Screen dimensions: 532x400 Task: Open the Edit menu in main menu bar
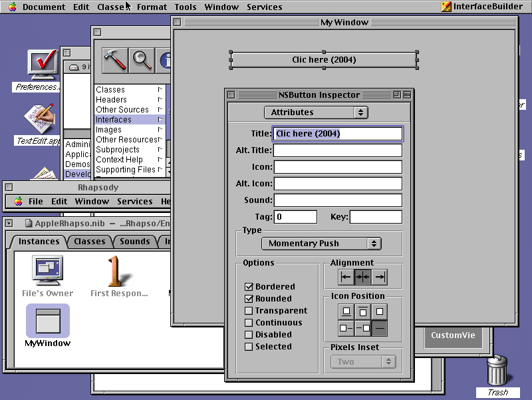(81, 7)
